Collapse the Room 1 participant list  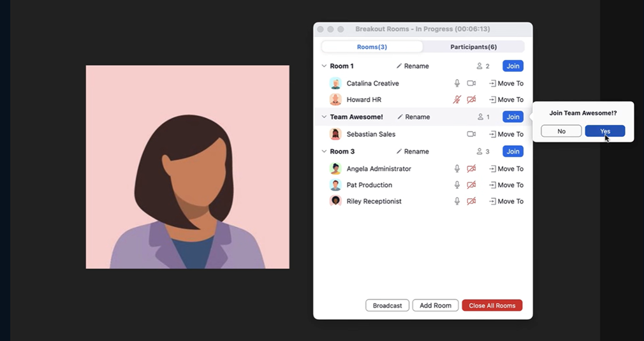tap(324, 66)
